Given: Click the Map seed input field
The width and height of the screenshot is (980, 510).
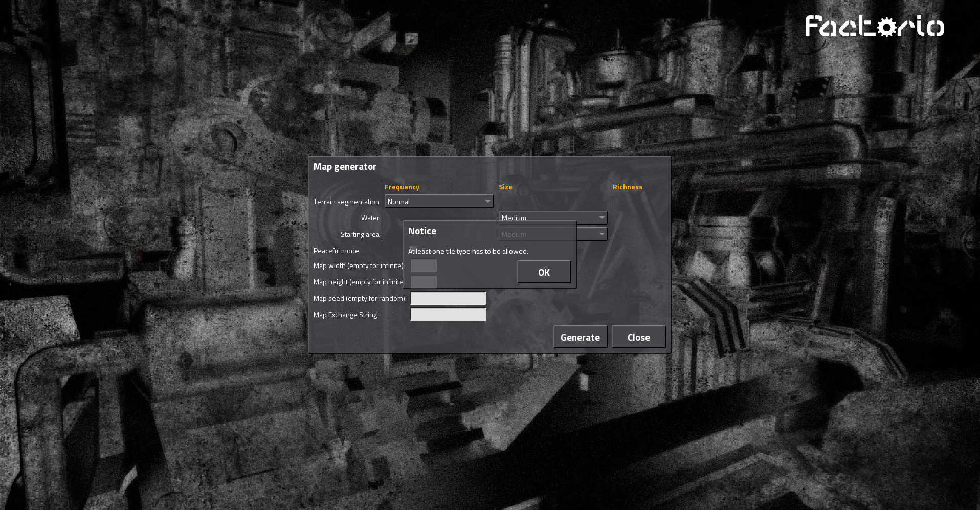Looking at the screenshot, I should coord(448,298).
